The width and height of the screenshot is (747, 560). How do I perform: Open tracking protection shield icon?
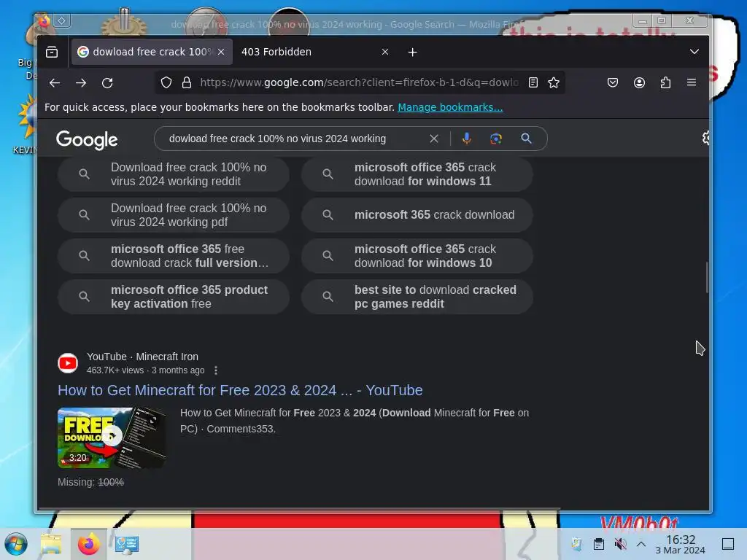[x=166, y=83]
